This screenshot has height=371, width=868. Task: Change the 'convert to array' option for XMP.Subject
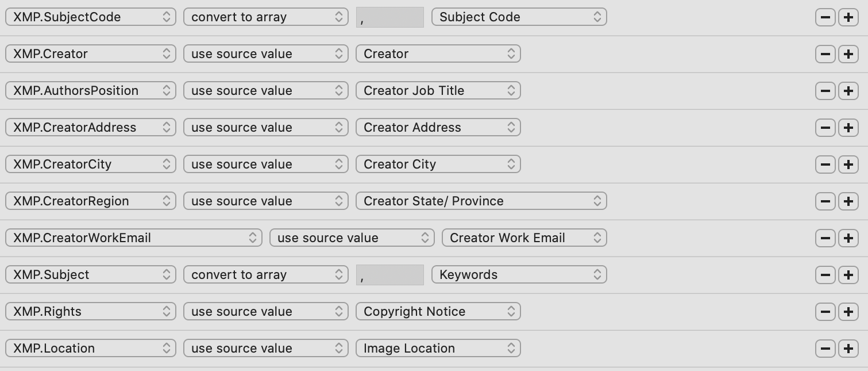(x=265, y=275)
